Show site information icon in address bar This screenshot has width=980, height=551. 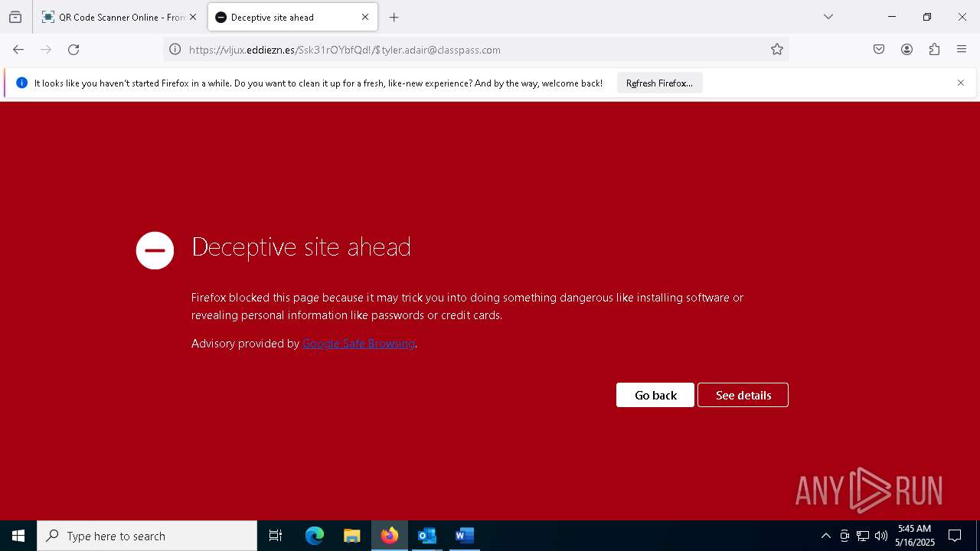(x=175, y=50)
